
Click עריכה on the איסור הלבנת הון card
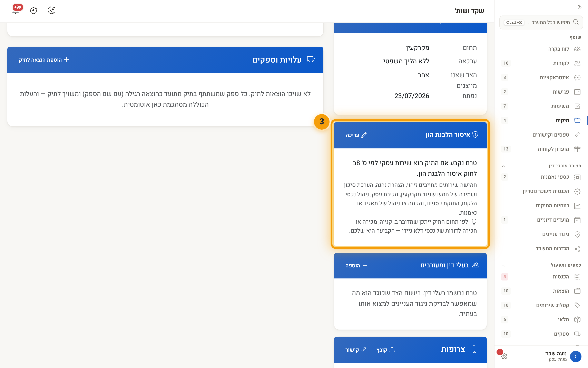(x=356, y=135)
